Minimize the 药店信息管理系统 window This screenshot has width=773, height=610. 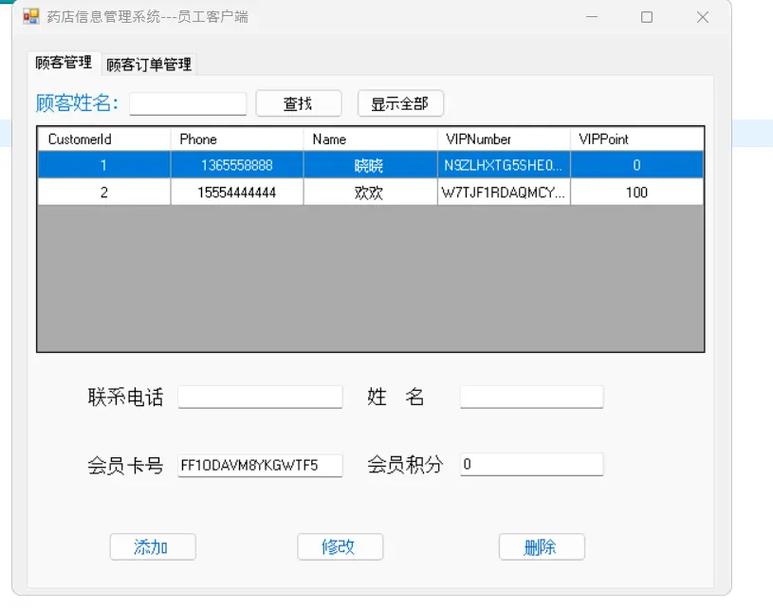coord(592,17)
